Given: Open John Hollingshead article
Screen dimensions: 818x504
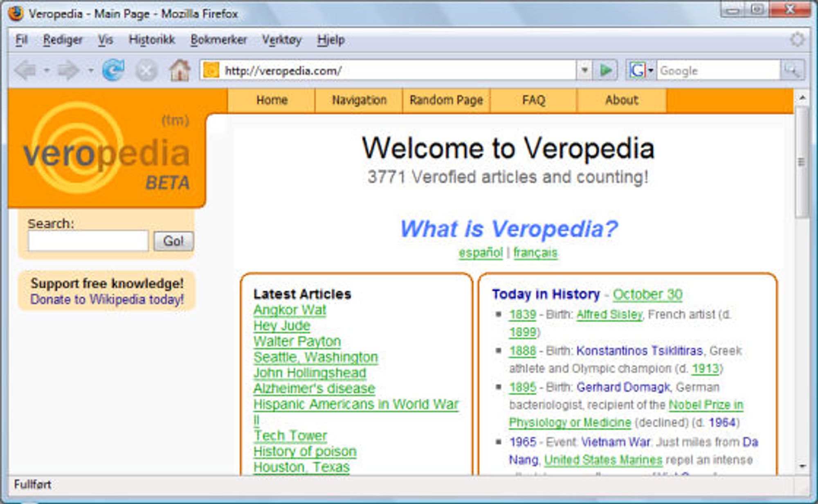Looking at the screenshot, I should coord(310,373).
